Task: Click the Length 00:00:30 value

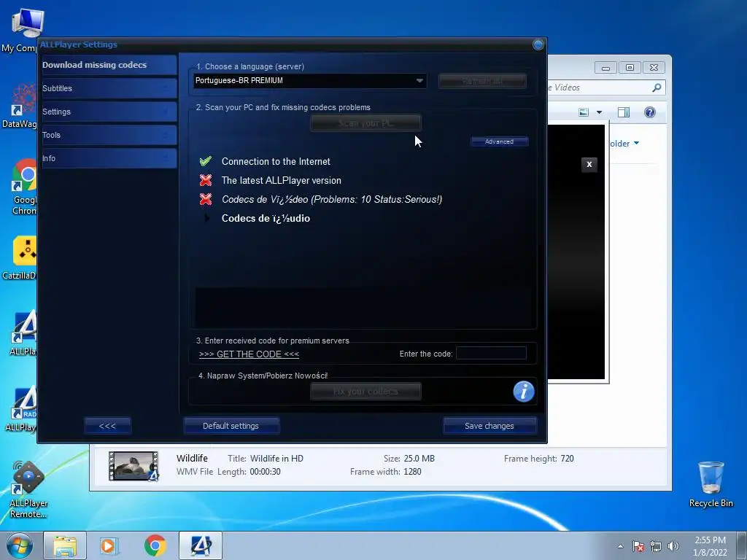Action: tap(265, 472)
